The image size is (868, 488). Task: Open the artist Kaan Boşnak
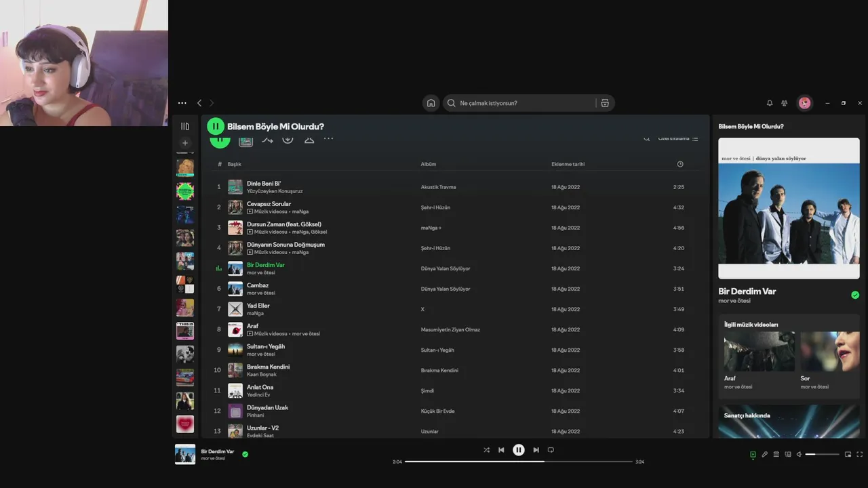pos(262,374)
